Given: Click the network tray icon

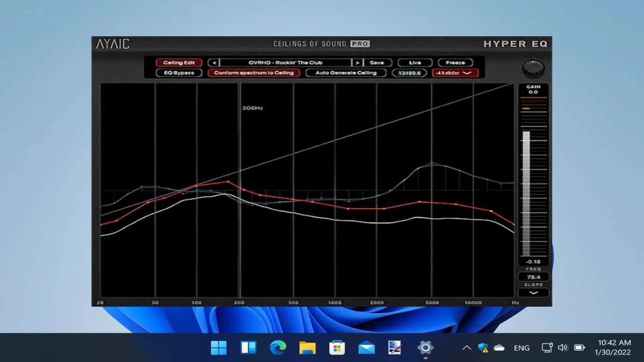Looking at the screenshot, I should tap(547, 348).
